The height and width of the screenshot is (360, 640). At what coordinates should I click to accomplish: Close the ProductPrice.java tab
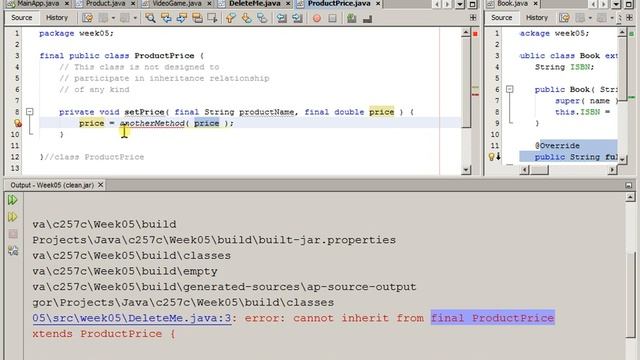[x=378, y=4]
